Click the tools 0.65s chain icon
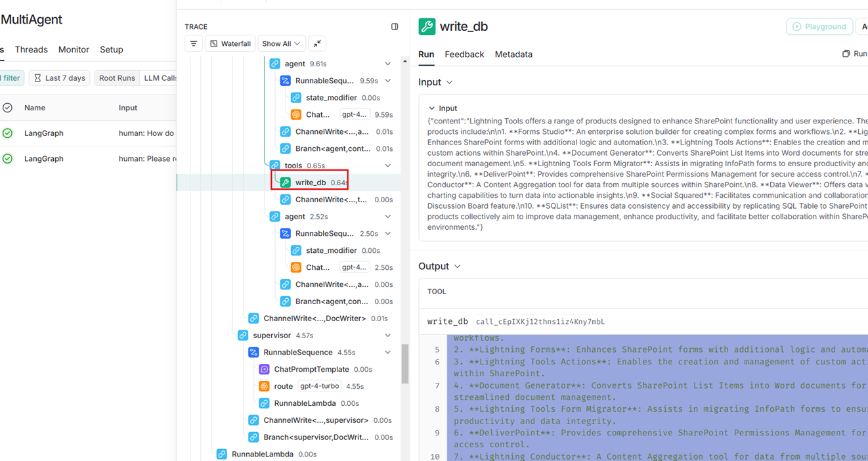This screenshot has width=868, height=461. click(x=274, y=165)
